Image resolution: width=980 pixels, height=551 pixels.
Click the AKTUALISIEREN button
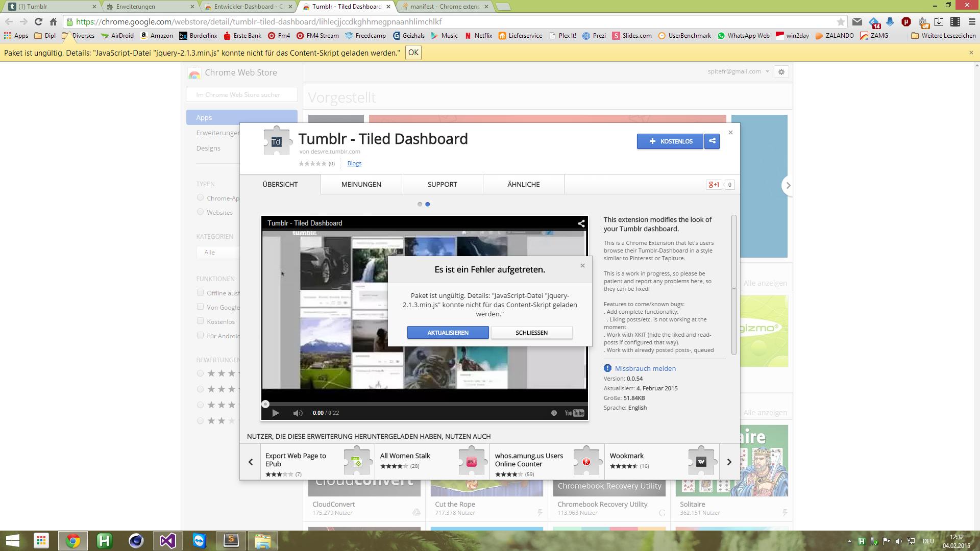click(448, 333)
